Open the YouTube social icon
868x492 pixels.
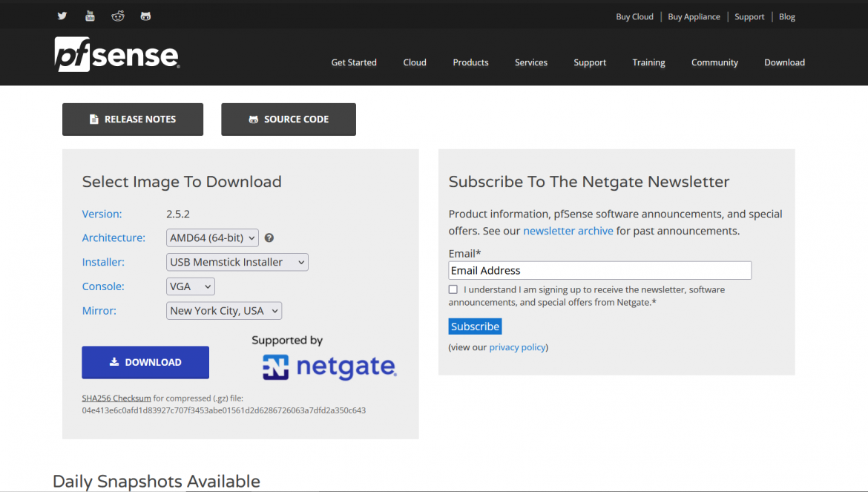90,16
